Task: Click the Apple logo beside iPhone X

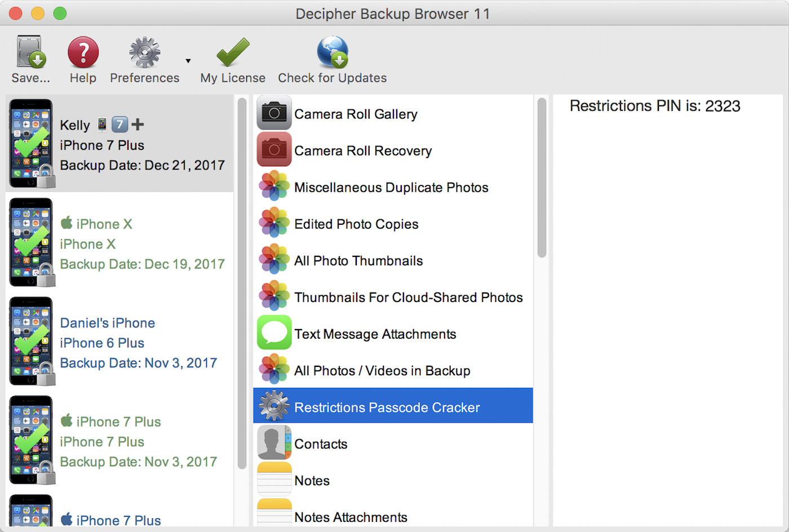Action: (x=67, y=223)
